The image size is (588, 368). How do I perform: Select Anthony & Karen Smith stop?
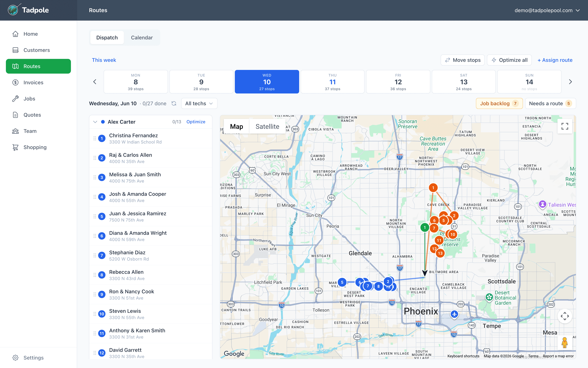click(151, 333)
